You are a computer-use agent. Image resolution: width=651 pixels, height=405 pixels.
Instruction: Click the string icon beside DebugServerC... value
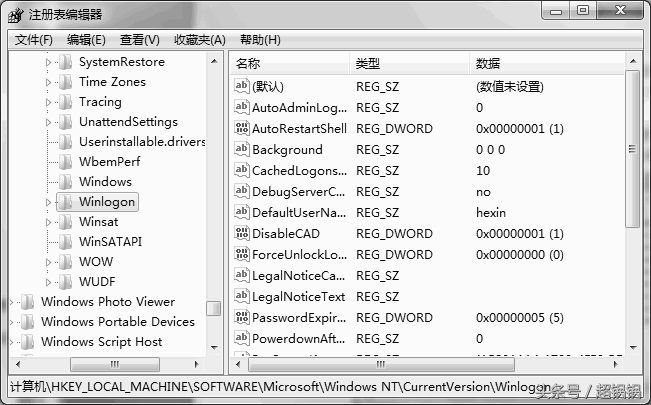pyautogui.click(x=242, y=191)
